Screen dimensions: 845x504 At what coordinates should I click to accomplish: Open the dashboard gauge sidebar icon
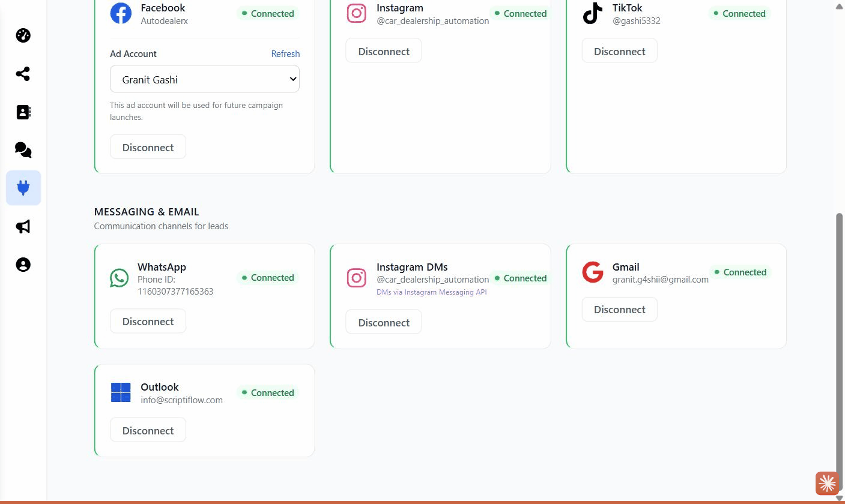pos(23,35)
